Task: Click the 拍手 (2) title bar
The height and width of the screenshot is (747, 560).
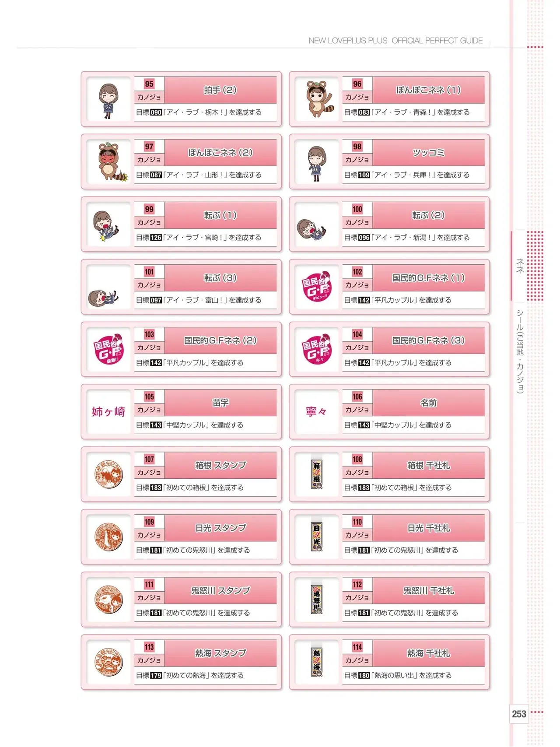Action: (220, 90)
